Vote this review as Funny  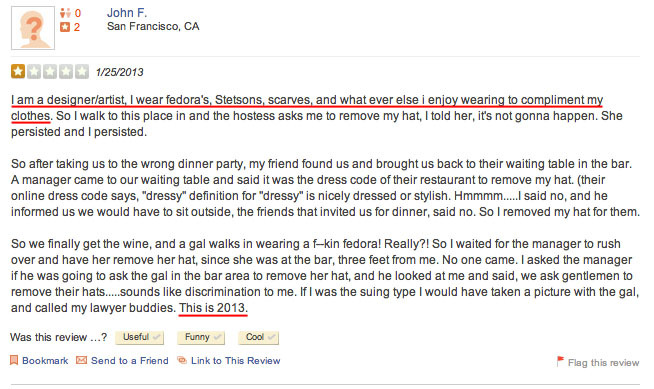[201, 337]
